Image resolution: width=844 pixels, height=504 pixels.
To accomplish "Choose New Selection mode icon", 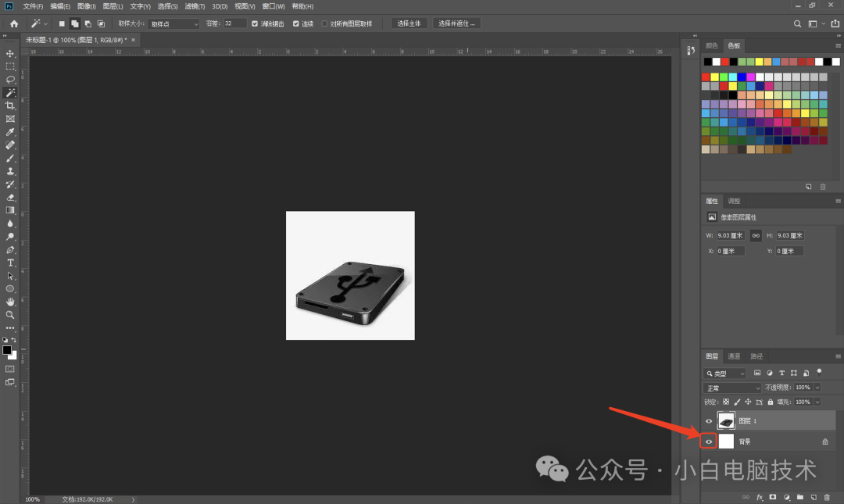I will click(62, 23).
